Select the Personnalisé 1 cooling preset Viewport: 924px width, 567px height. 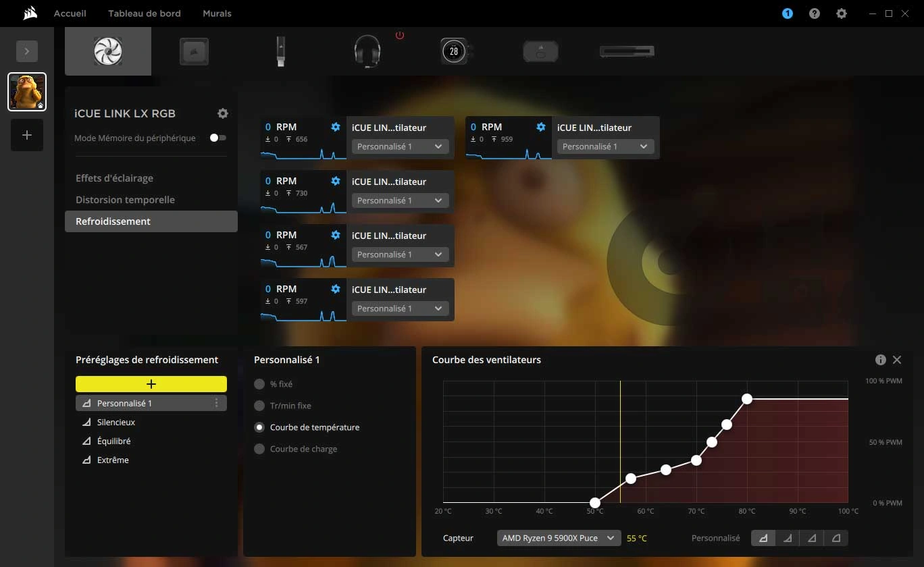coord(151,403)
